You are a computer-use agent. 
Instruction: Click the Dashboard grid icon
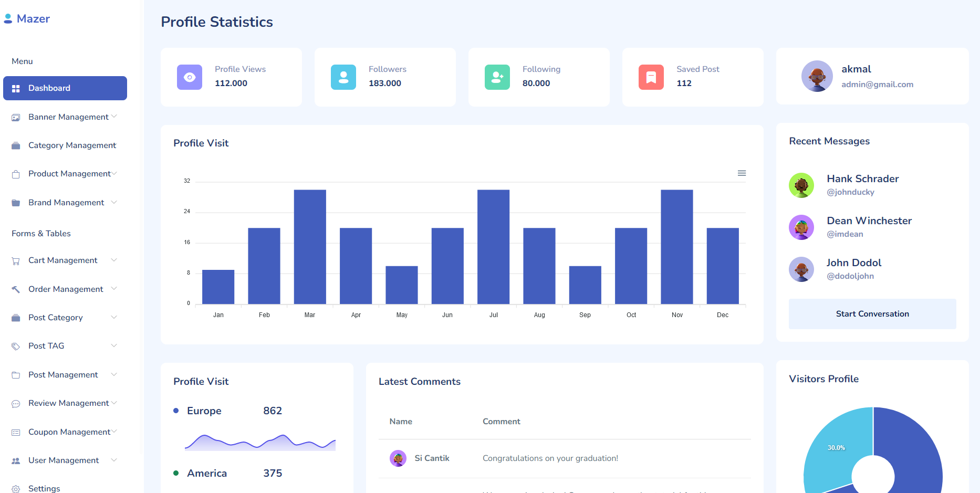pyautogui.click(x=16, y=88)
